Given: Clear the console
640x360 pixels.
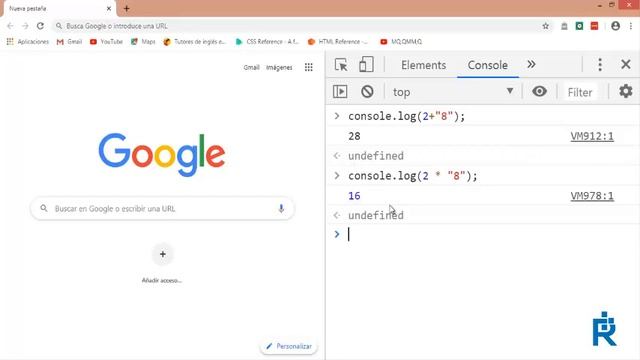Looking at the screenshot, I should [367, 91].
